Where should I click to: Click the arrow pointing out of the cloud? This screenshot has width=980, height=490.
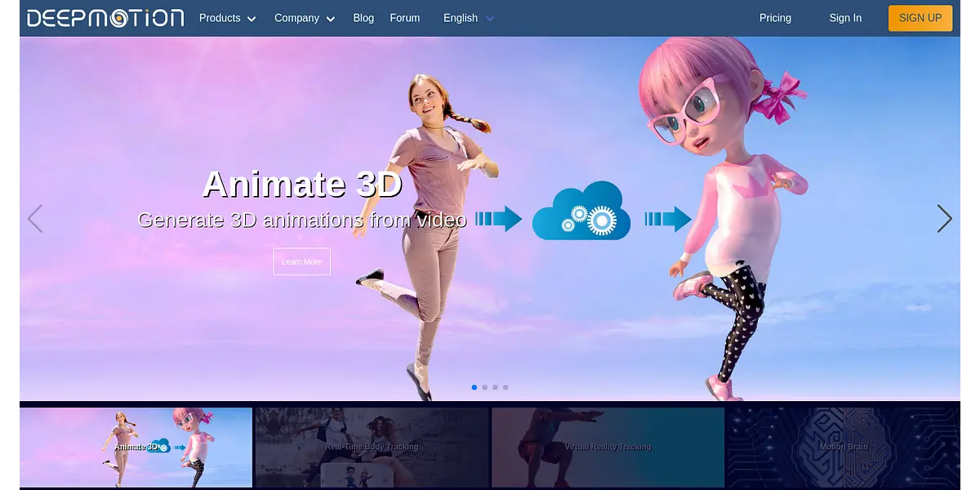(x=668, y=219)
